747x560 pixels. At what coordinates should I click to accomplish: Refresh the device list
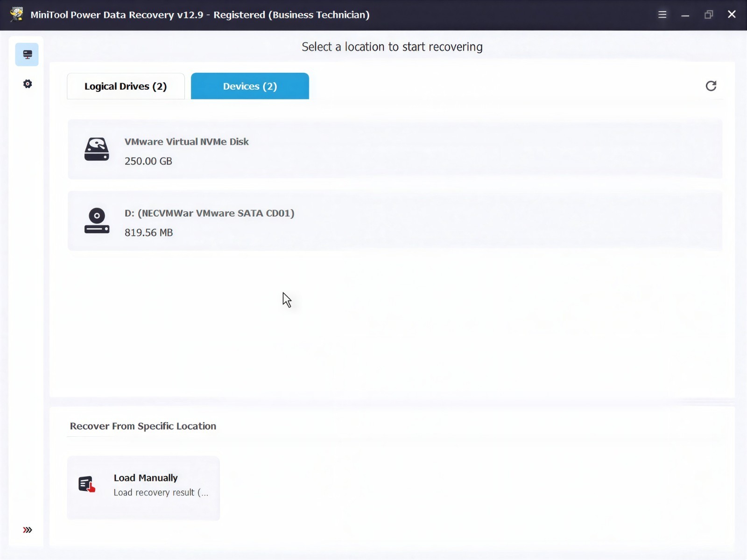tap(711, 86)
